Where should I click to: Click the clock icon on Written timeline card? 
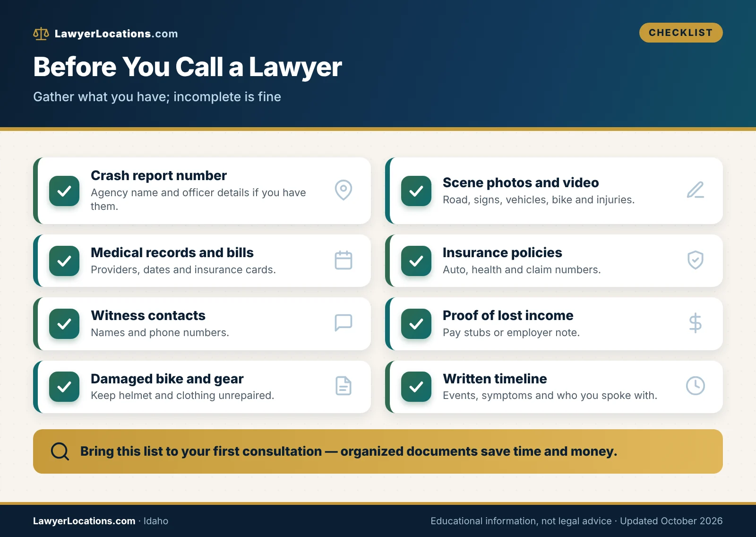(x=696, y=386)
